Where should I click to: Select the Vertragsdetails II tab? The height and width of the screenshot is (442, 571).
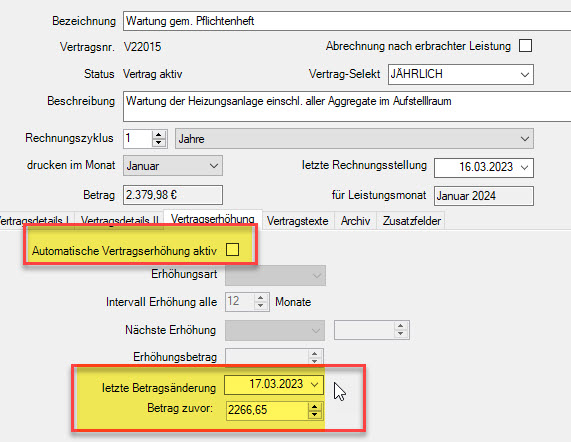(x=119, y=221)
